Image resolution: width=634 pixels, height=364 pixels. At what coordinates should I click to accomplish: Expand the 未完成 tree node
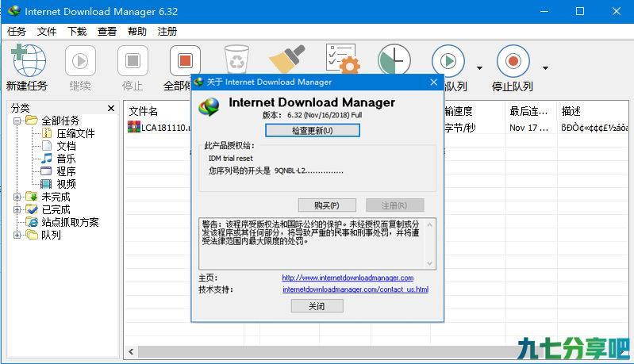point(17,197)
